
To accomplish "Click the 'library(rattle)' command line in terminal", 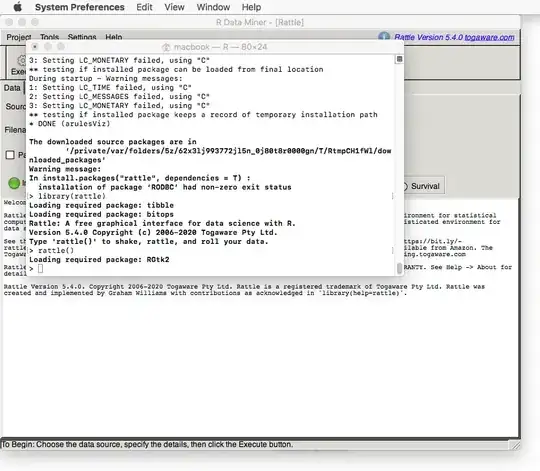I will 68,196.
